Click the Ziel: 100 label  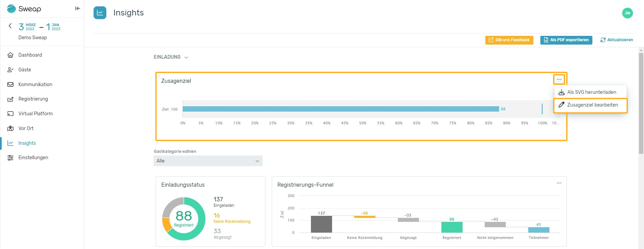click(x=170, y=109)
